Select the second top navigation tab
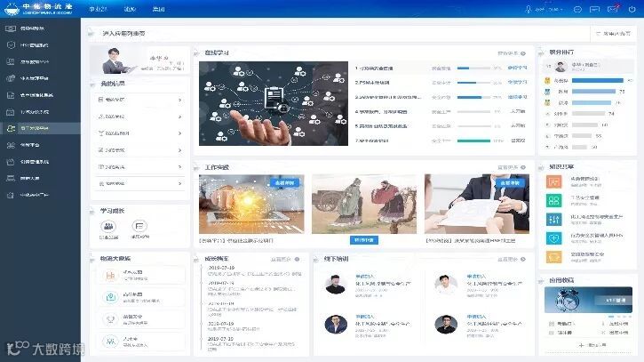 [x=130, y=9]
